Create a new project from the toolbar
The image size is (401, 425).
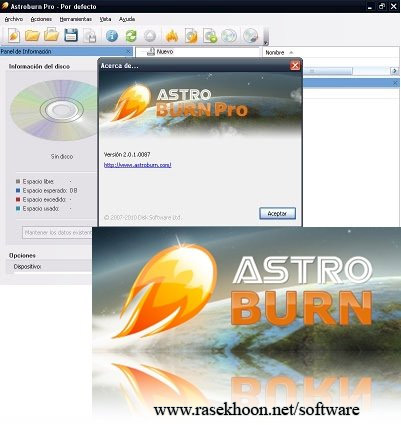(x=13, y=35)
